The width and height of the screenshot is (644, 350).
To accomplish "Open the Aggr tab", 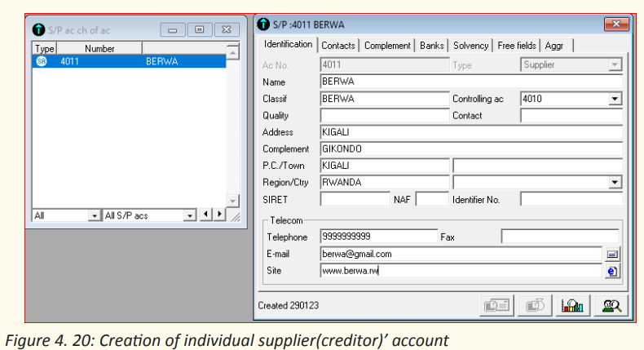I will (556, 46).
